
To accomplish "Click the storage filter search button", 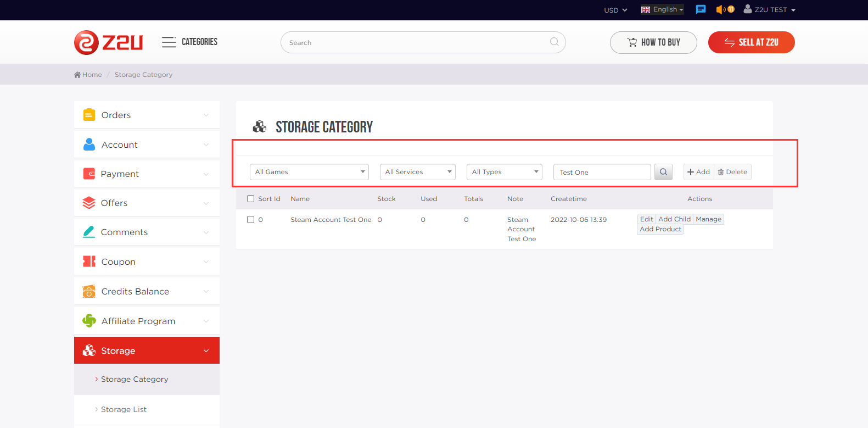I will 663,172.
